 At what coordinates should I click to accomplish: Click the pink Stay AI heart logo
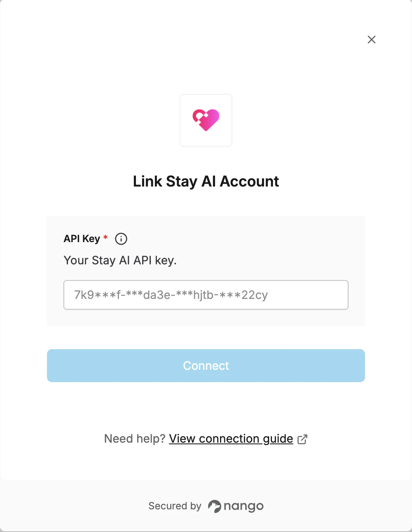[x=206, y=120]
